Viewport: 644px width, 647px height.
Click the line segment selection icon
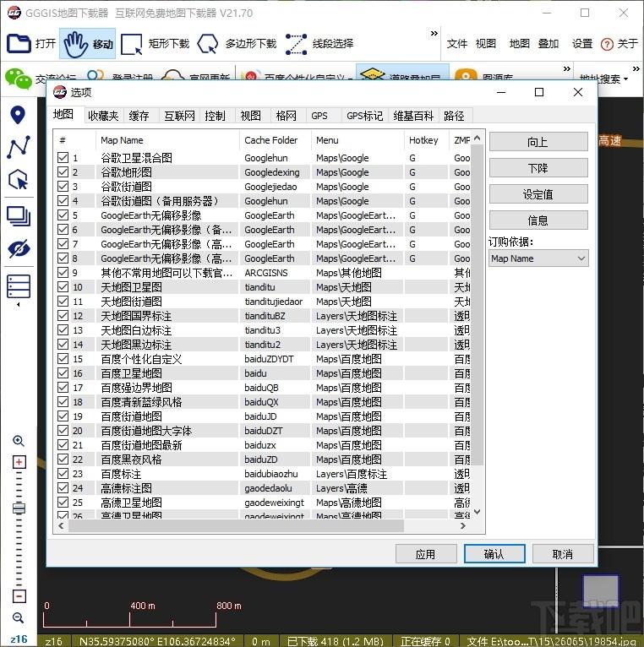coord(296,44)
